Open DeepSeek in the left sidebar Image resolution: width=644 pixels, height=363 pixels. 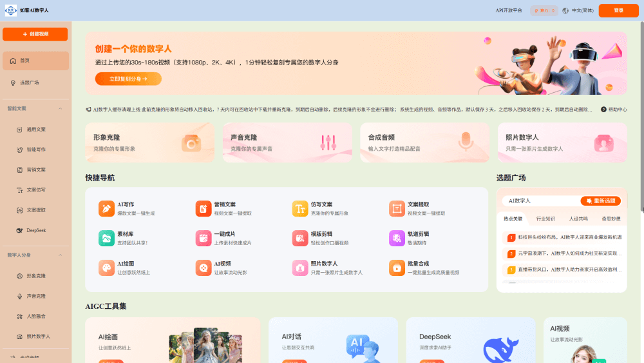click(35, 230)
